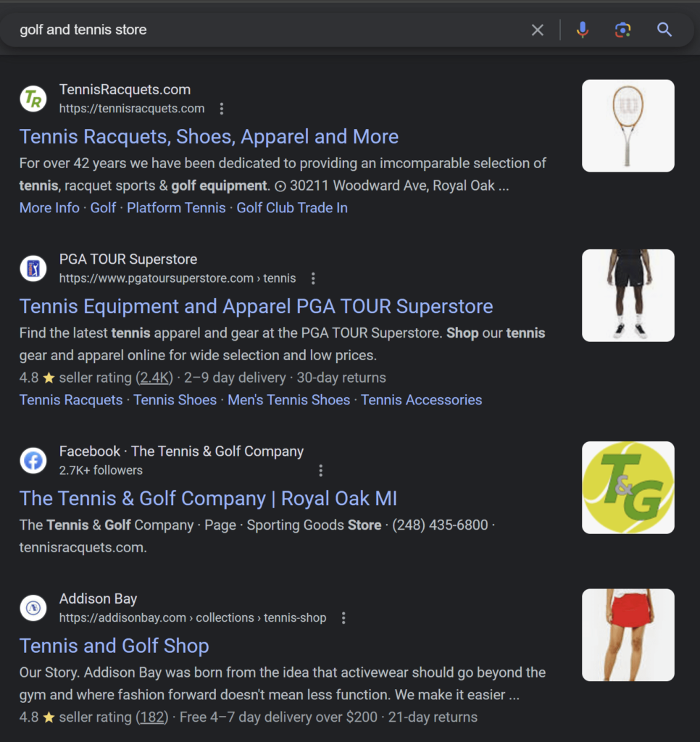Start voice search with the microphone
Screen dimensions: 700x742
(582, 30)
